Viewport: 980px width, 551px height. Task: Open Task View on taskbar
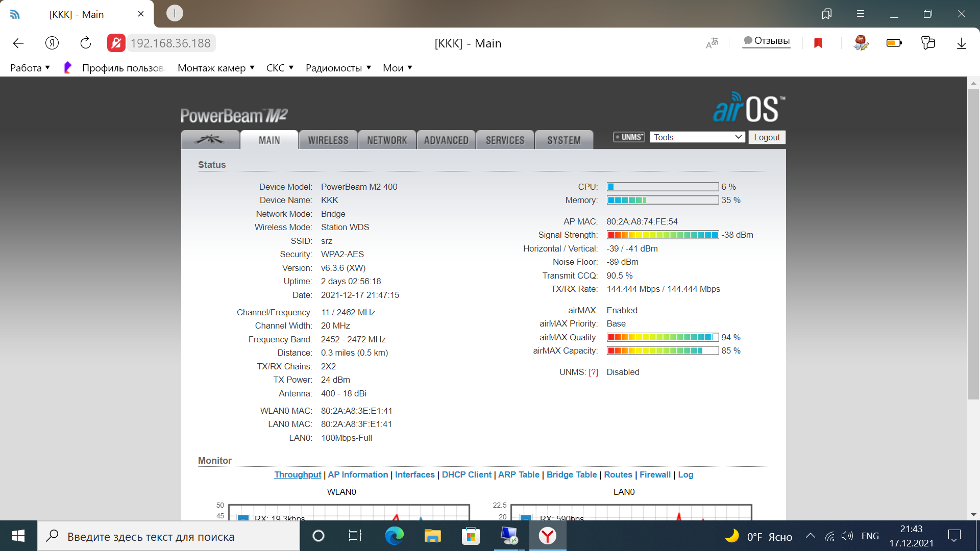click(x=355, y=536)
